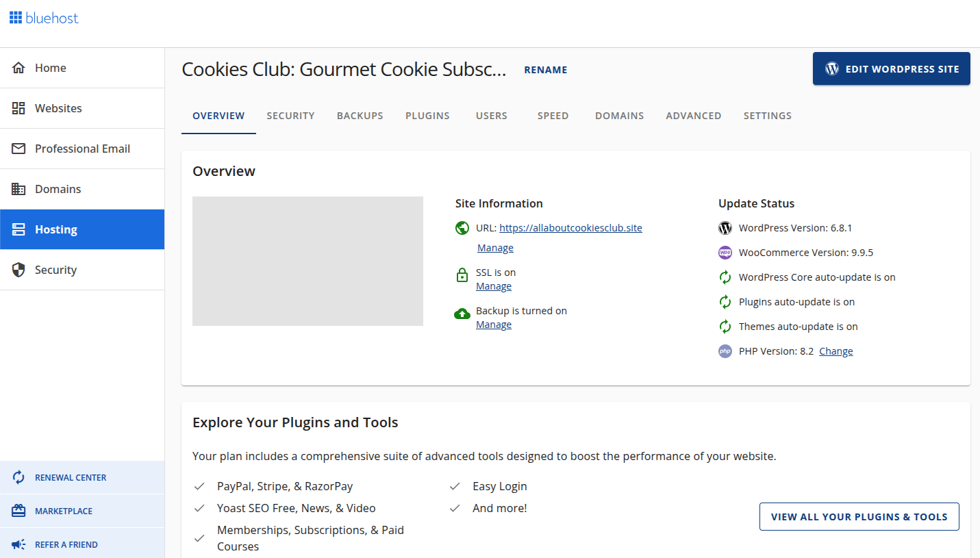Click the Professional Email envelope icon
The image size is (980, 558).
(18, 149)
